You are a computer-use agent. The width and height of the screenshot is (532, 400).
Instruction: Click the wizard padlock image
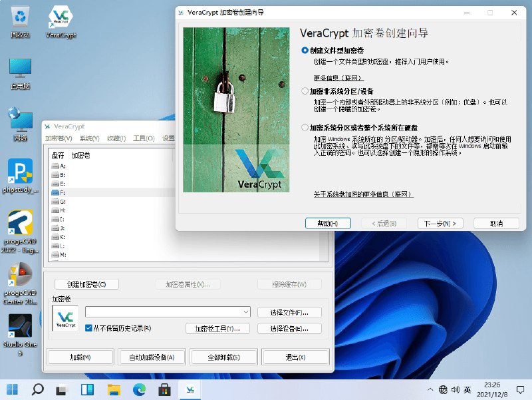click(x=237, y=110)
